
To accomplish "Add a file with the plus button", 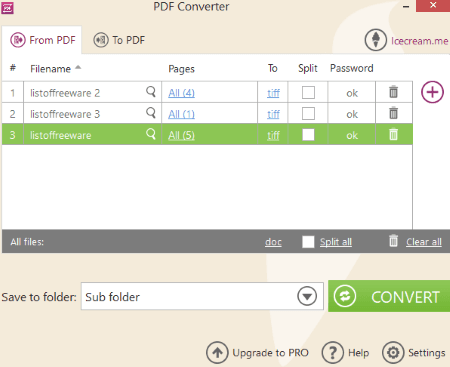I will [432, 92].
